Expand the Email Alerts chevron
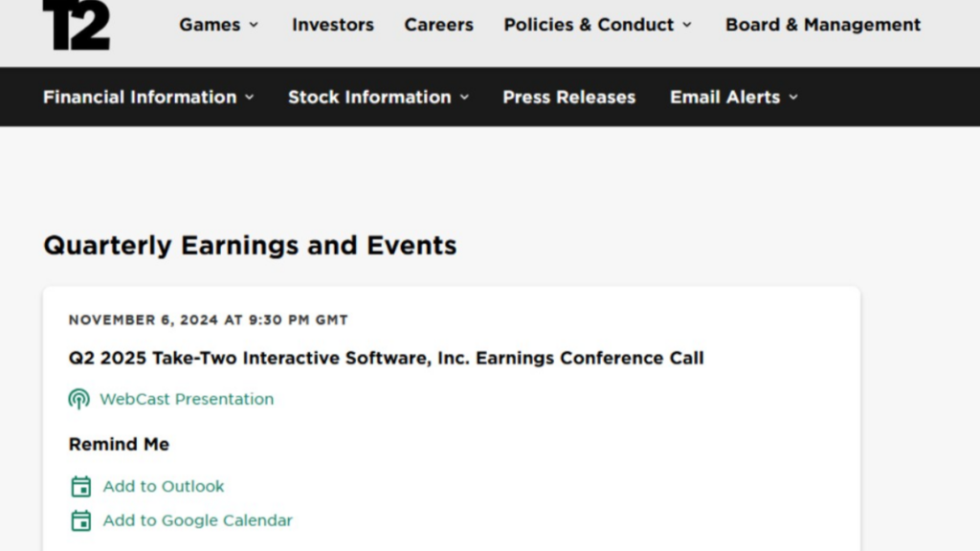980x551 pixels. pos(793,97)
